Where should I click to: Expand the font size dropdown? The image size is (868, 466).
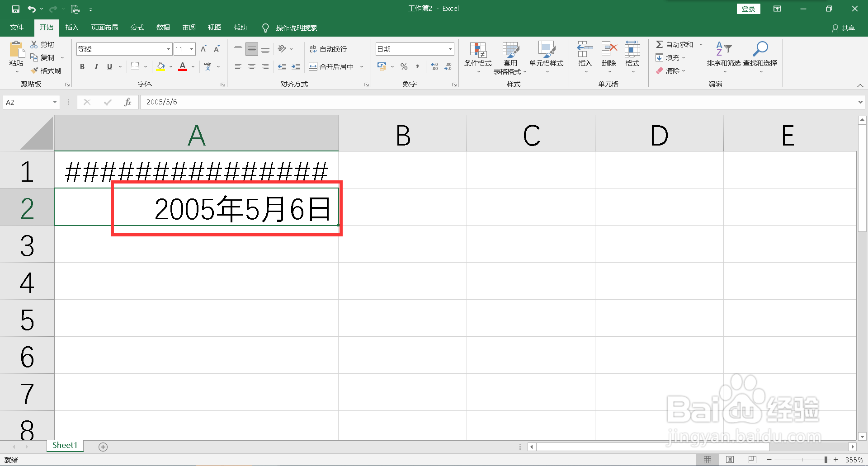(191, 49)
